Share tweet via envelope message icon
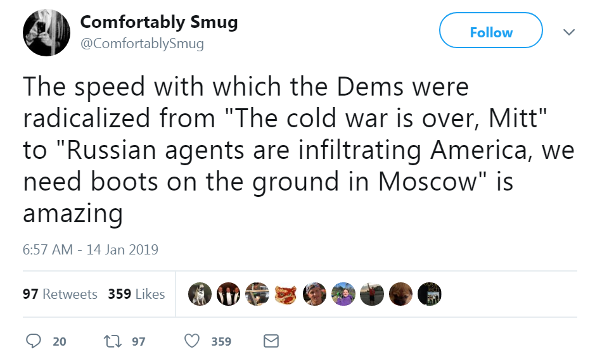This screenshot has width=595, height=364. tap(271, 341)
